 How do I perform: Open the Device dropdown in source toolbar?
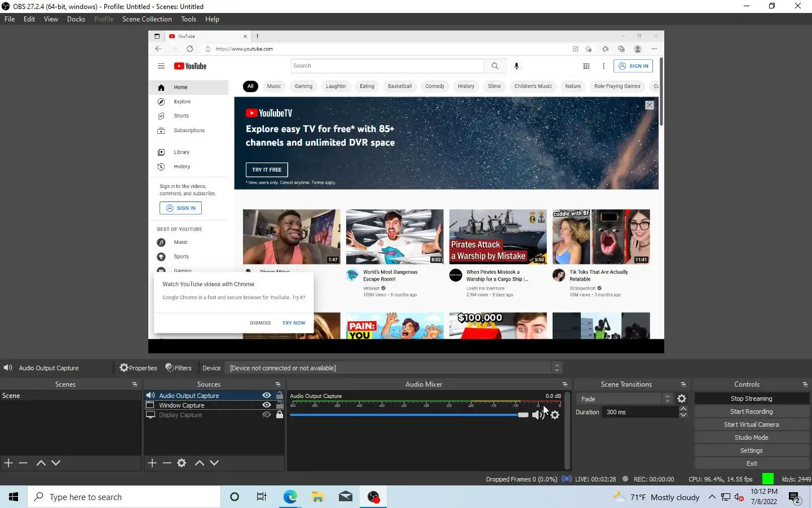[x=394, y=368]
